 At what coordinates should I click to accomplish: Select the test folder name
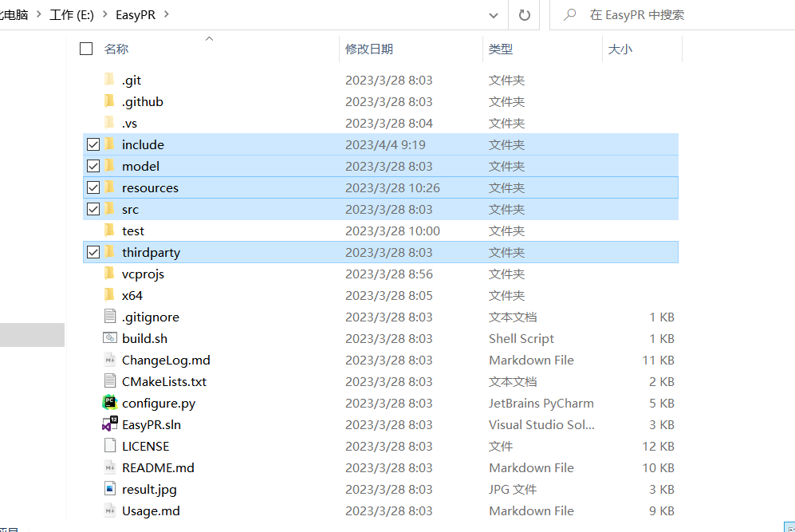click(x=133, y=231)
